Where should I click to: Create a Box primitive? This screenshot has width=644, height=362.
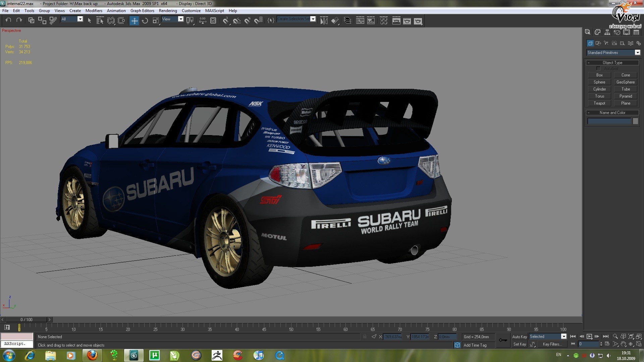coord(599,75)
